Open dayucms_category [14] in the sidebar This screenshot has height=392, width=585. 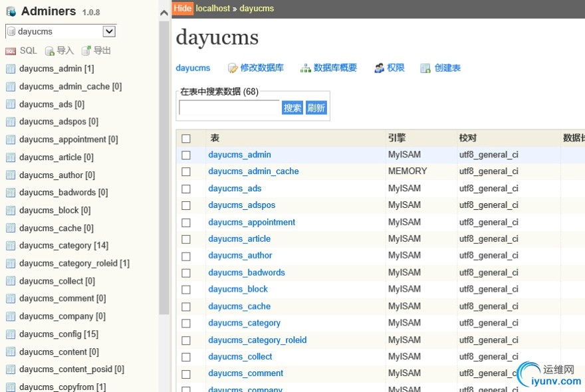[64, 246]
